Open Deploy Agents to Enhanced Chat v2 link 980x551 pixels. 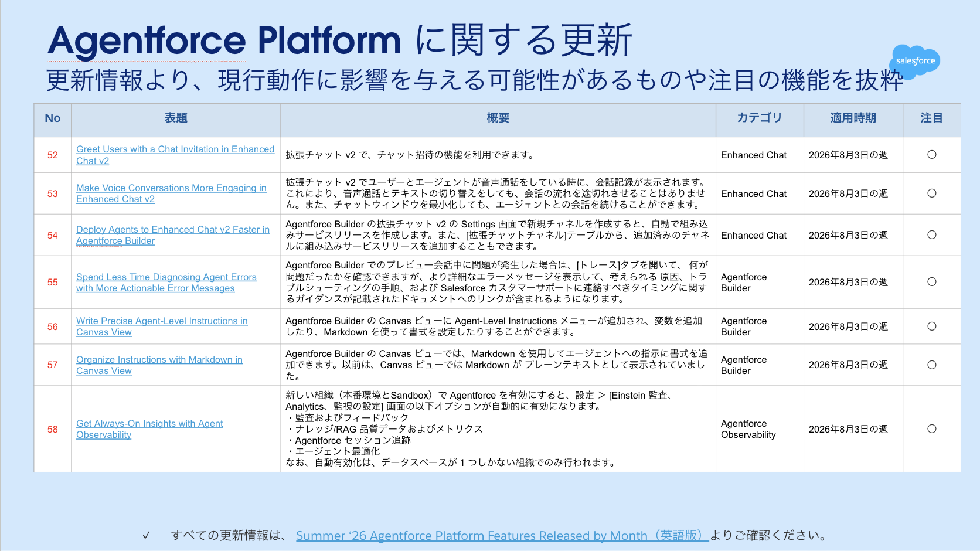[x=173, y=235]
